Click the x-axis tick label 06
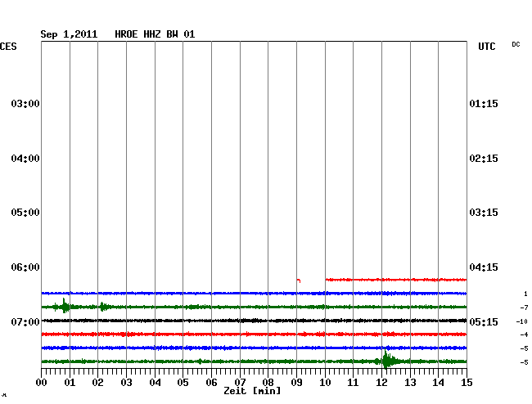 click(x=211, y=383)
